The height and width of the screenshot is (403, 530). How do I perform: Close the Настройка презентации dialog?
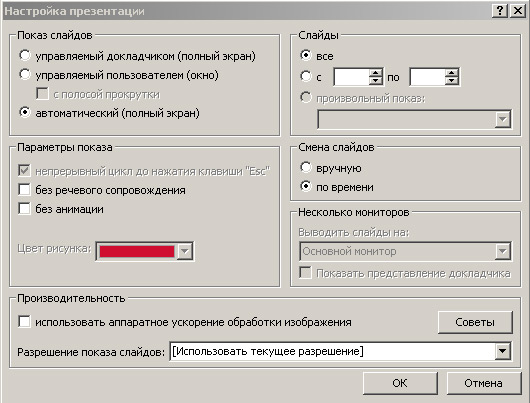pyautogui.click(x=517, y=11)
